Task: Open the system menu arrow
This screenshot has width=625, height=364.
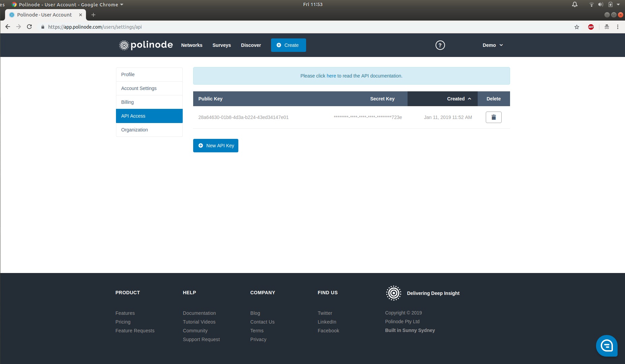Action: click(x=618, y=4)
